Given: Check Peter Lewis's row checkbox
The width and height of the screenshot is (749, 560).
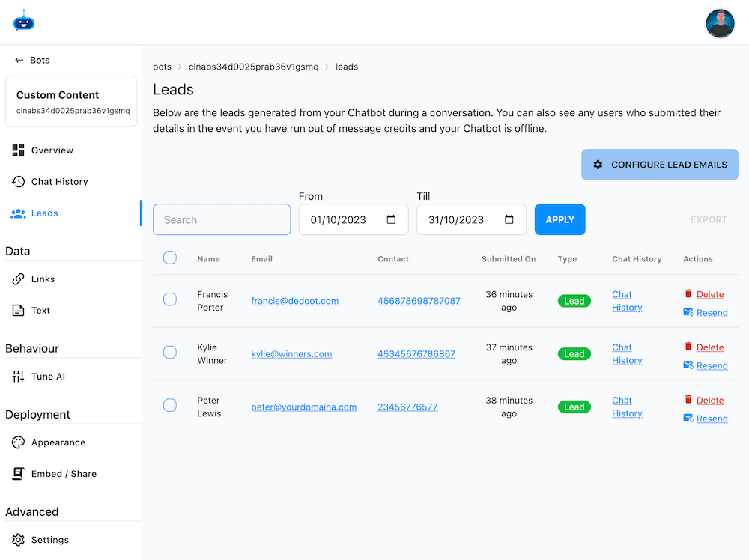Looking at the screenshot, I should click(x=170, y=405).
